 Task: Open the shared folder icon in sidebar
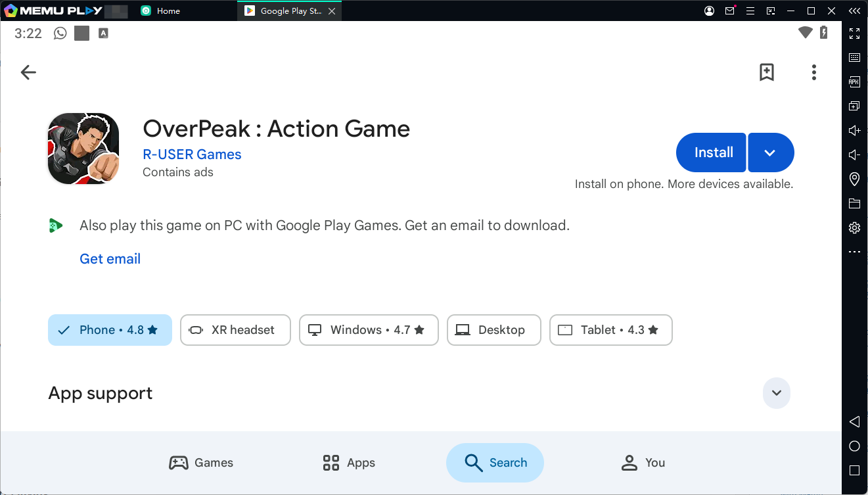854,203
